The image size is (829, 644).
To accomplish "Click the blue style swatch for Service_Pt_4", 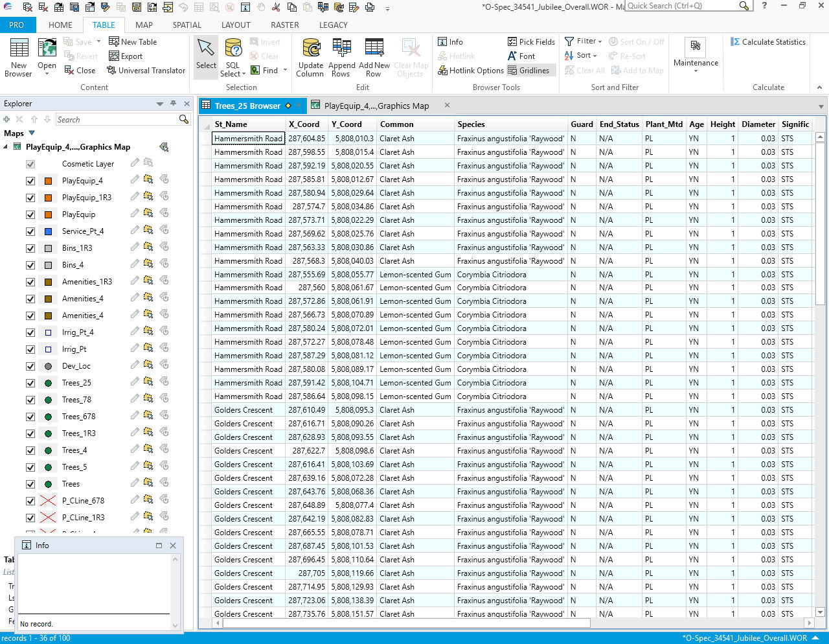I will (x=48, y=231).
